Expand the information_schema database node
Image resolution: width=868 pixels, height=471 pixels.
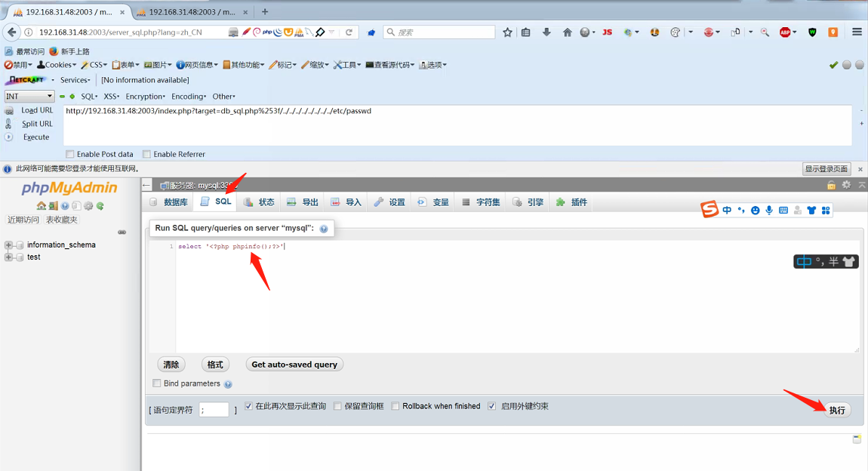click(10, 245)
